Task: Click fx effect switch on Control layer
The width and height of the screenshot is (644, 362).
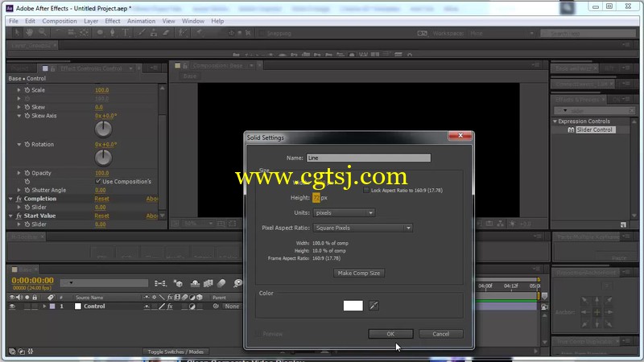Action: click(170, 306)
